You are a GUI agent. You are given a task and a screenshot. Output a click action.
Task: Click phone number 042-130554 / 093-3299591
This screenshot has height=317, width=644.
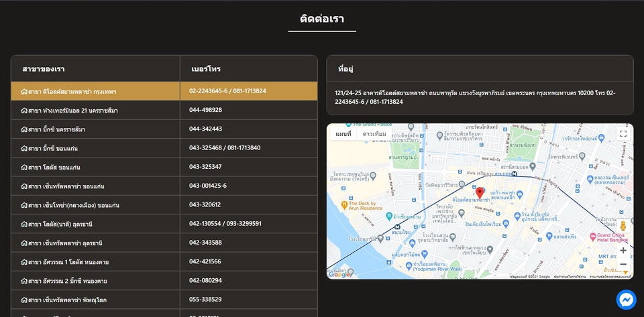coord(225,223)
